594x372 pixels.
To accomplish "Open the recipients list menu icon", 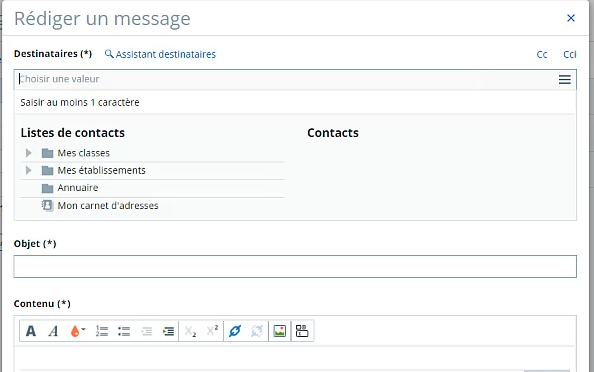I will (x=564, y=80).
